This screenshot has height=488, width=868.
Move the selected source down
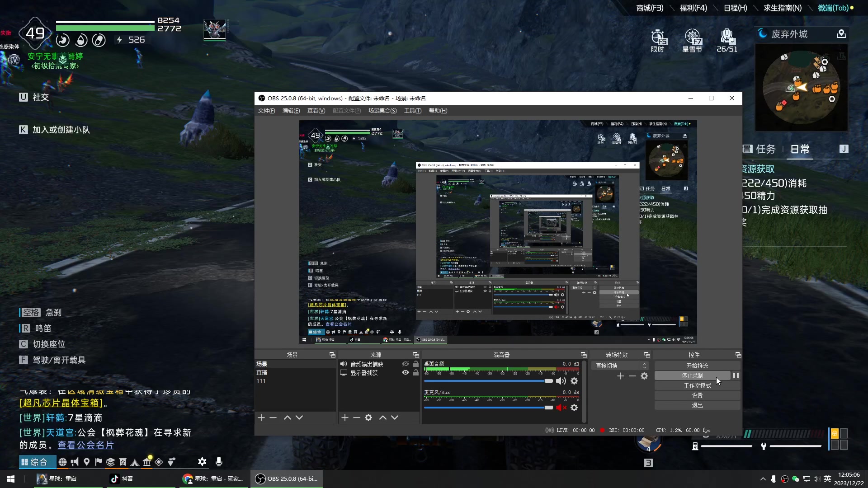point(395,418)
